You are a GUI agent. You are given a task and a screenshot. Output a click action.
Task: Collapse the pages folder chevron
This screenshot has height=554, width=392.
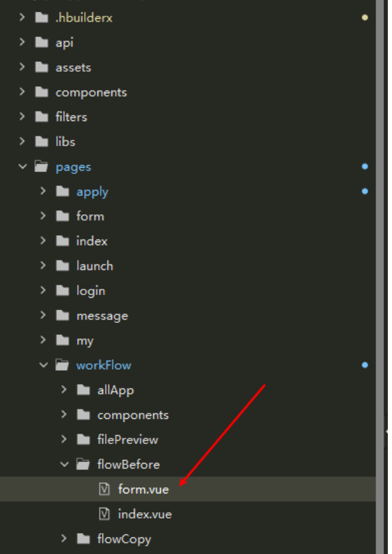pos(22,166)
